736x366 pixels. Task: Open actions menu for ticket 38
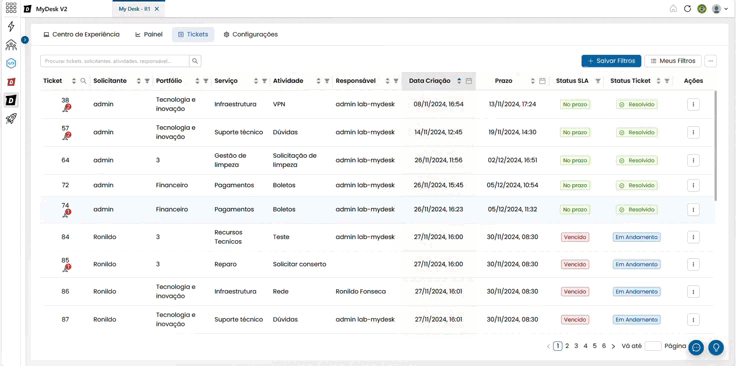tap(693, 104)
